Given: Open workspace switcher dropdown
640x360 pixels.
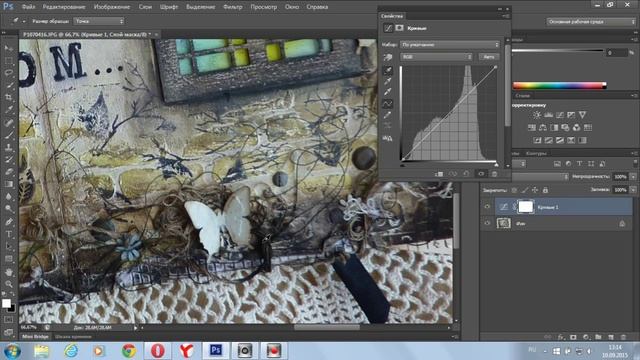Looking at the screenshot, I should tap(590, 22).
